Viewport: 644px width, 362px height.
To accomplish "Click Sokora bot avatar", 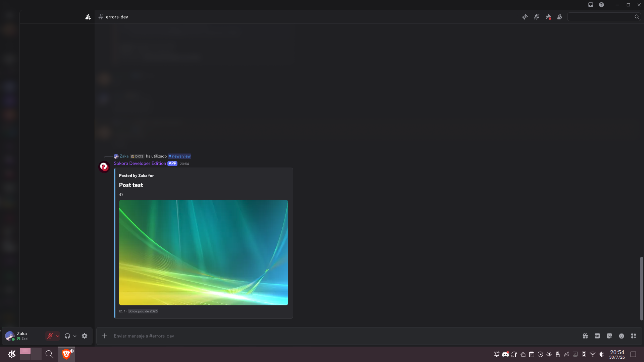I will [x=104, y=167].
